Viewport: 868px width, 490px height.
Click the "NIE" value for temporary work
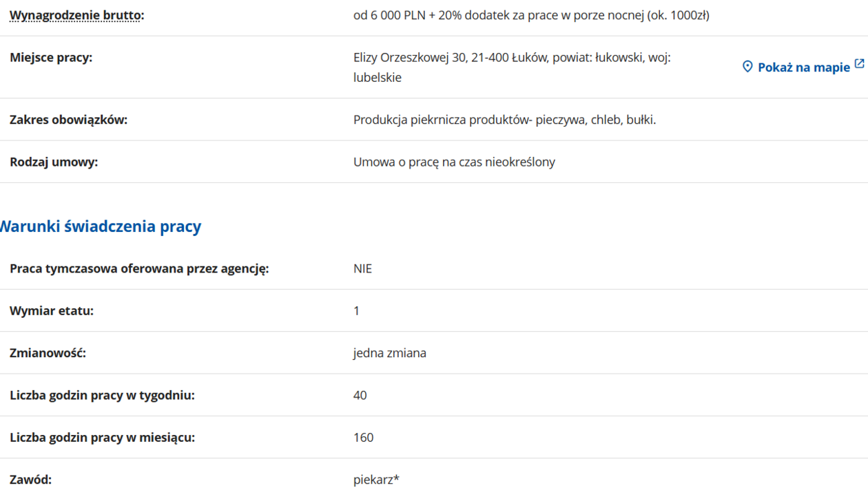coord(362,268)
